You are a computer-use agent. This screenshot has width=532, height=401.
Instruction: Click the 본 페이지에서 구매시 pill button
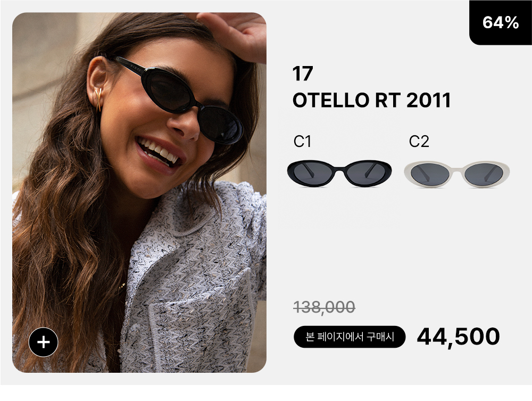pos(350,337)
